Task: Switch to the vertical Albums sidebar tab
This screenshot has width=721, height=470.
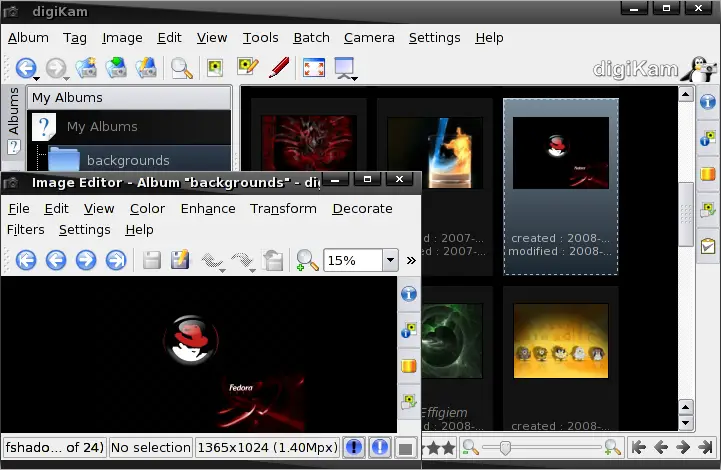Action: pyautogui.click(x=13, y=120)
